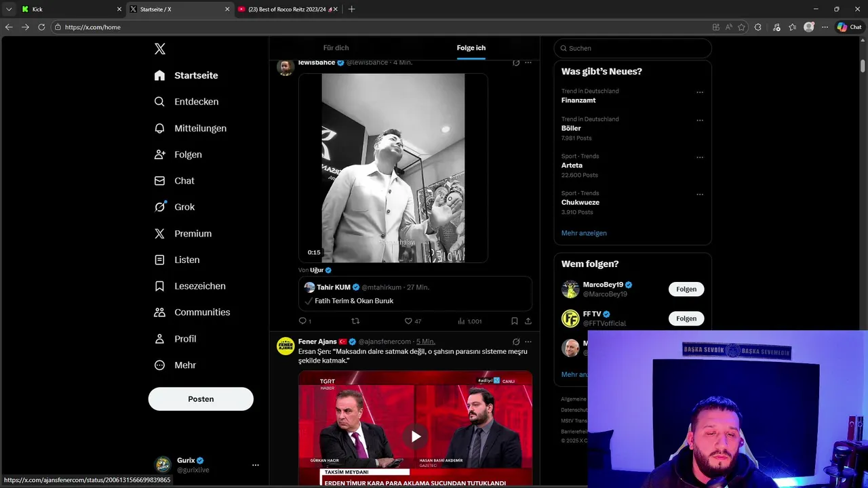The width and height of the screenshot is (868, 488).
Task: Click the address bar showing x.com/home
Action: click(380, 27)
